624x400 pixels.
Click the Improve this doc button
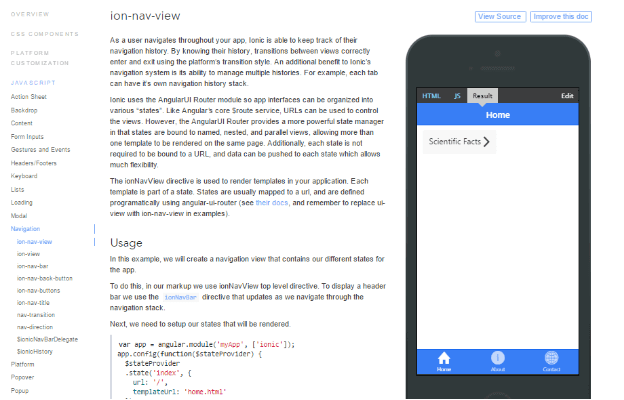561,17
